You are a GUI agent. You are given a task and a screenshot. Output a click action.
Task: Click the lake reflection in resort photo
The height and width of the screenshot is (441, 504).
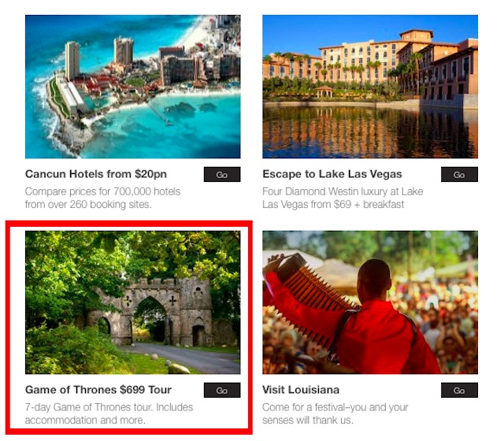[370, 132]
